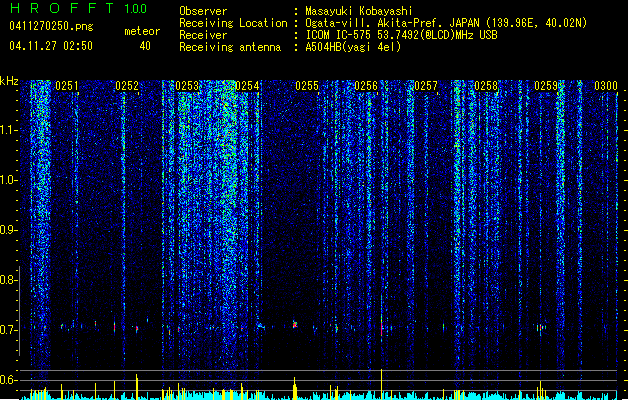Select antenna value A504HB(yagi 4el)
This screenshot has height=400, width=629.
pos(353,47)
